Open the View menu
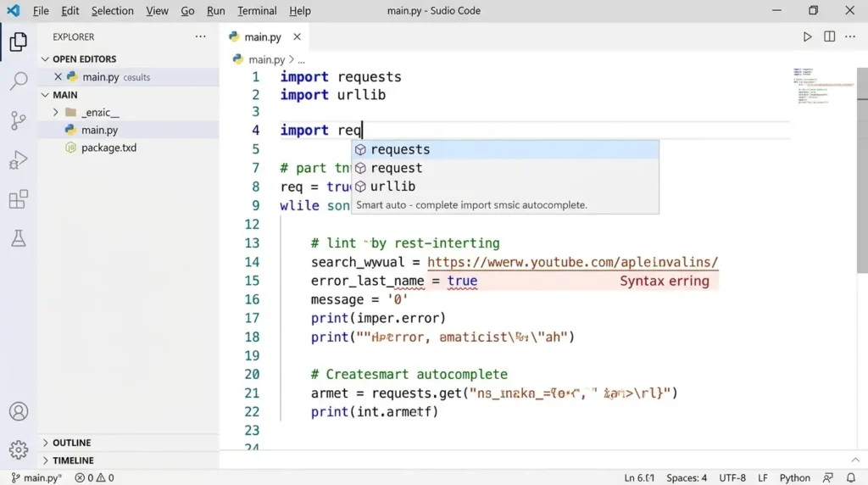The image size is (868, 485). coord(157,10)
